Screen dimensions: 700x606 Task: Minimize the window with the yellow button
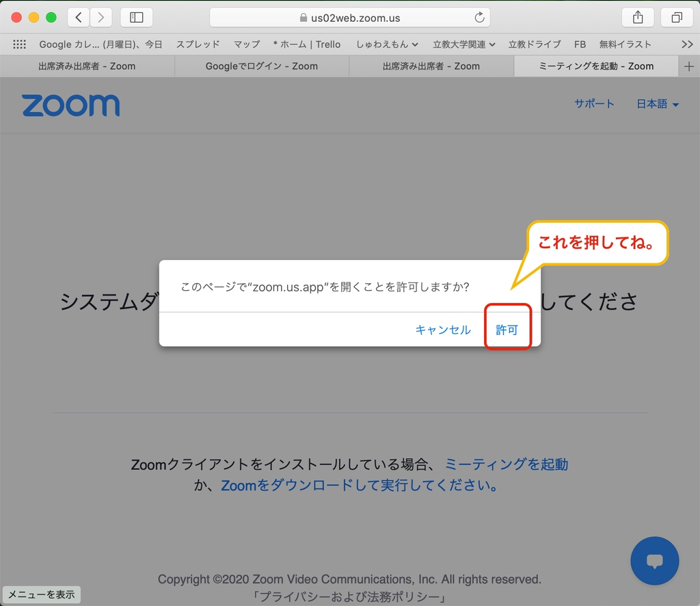tap(34, 17)
